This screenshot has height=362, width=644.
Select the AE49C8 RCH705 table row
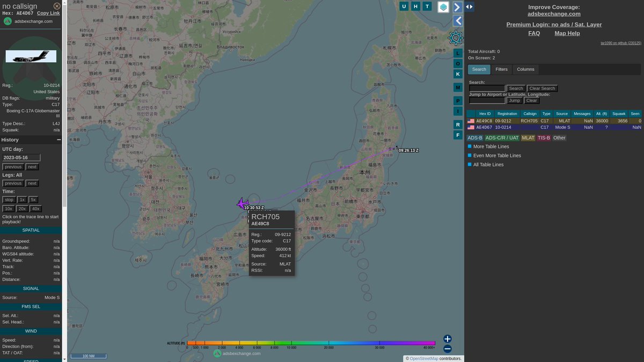[554, 121]
